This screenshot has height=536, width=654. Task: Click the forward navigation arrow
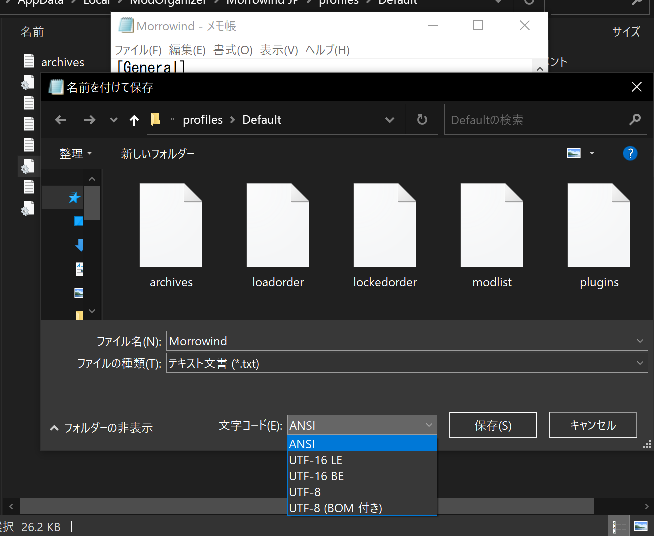click(x=90, y=120)
